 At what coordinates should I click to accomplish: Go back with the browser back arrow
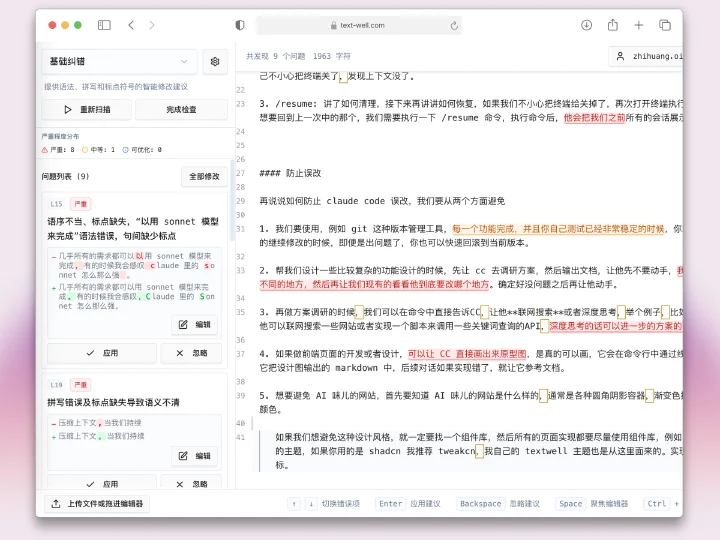pos(131,25)
